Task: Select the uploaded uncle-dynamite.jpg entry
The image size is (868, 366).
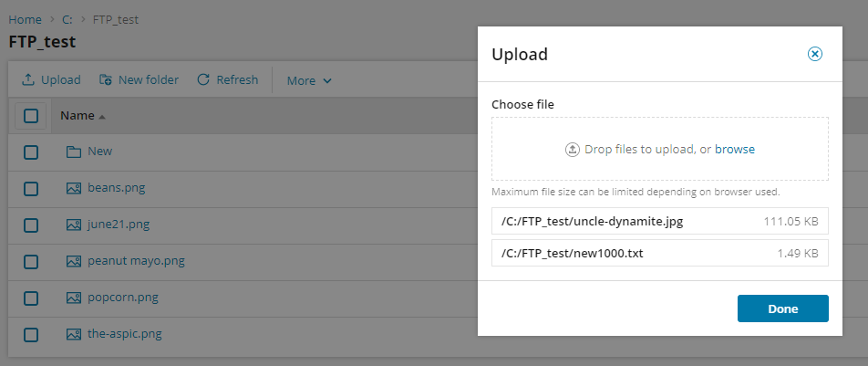Action: pyautogui.click(x=592, y=222)
